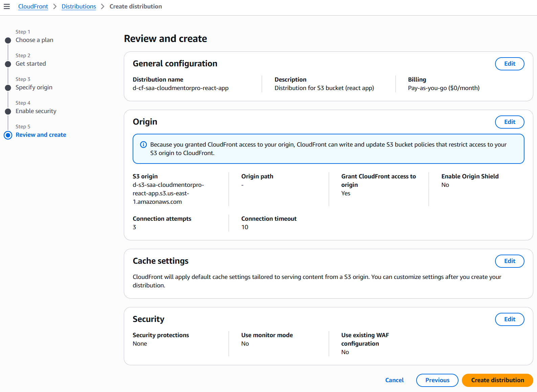This screenshot has height=392, width=537.
Task: Go to the CloudFront breadcrumb link
Action: [33, 6]
